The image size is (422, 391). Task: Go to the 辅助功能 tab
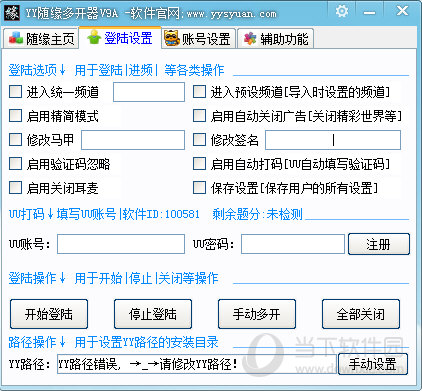pos(275,39)
